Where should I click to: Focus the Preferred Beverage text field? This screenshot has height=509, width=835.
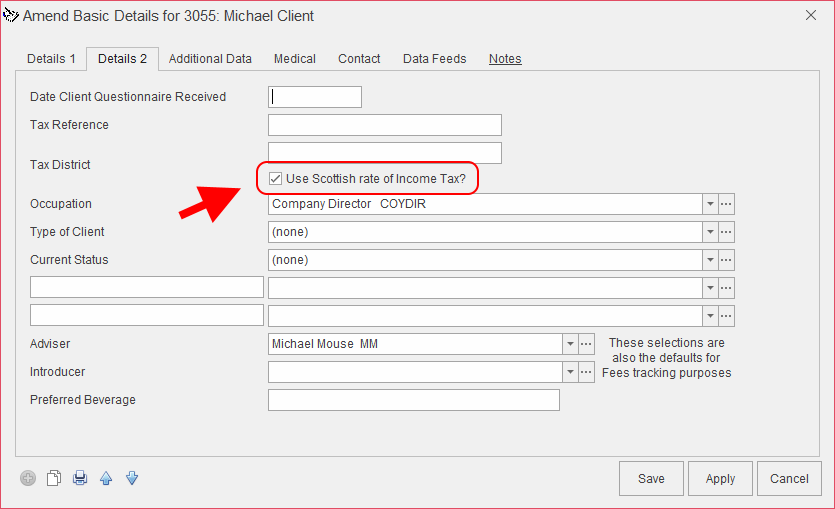(414, 400)
